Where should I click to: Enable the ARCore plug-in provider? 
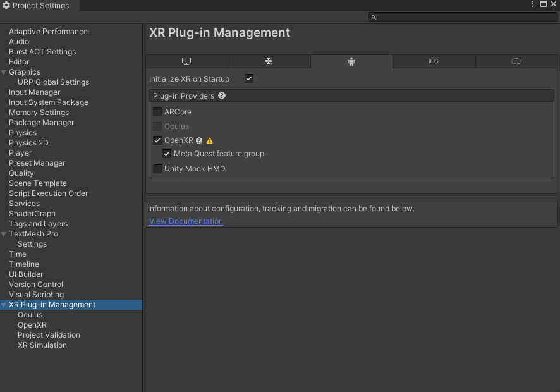point(157,111)
